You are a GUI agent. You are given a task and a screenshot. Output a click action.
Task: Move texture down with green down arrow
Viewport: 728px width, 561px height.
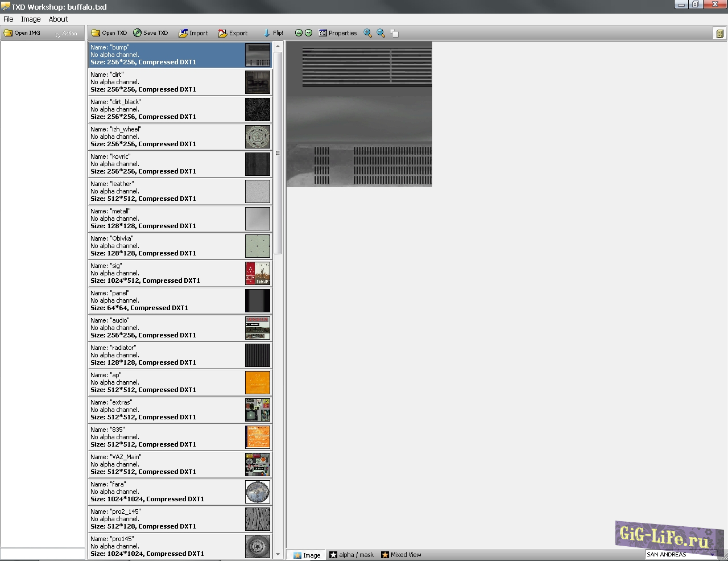pos(309,33)
